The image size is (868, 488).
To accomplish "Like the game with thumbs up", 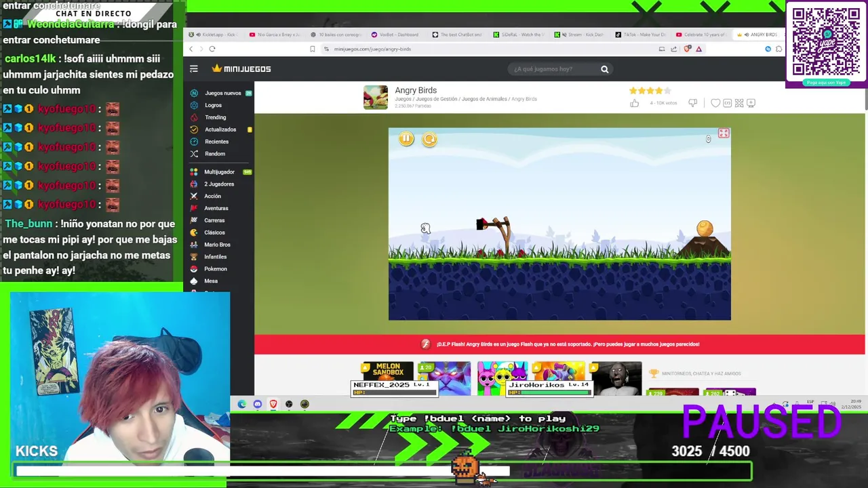I will pyautogui.click(x=634, y=103).
